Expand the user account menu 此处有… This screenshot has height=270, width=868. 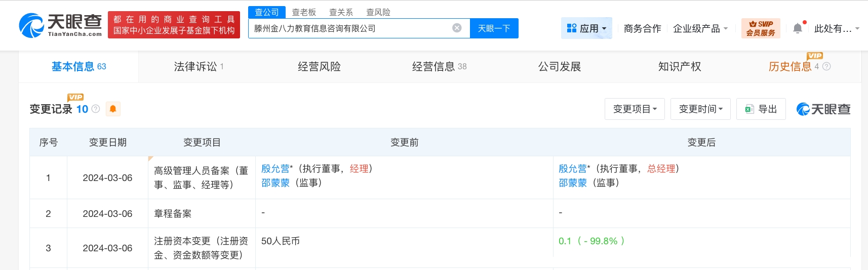[x=837, y=28]
